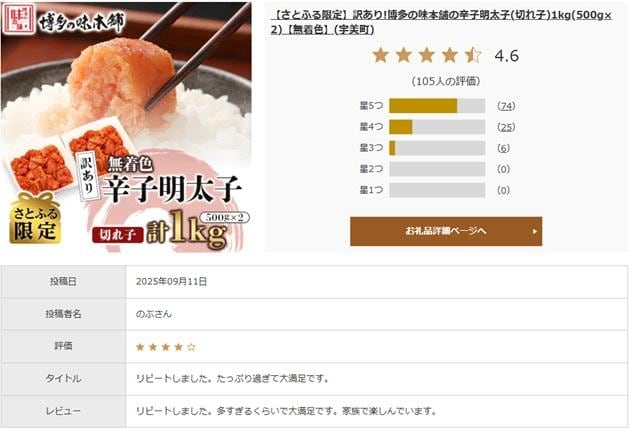Click the お礼品詳細ページへ button

[446, 231]
